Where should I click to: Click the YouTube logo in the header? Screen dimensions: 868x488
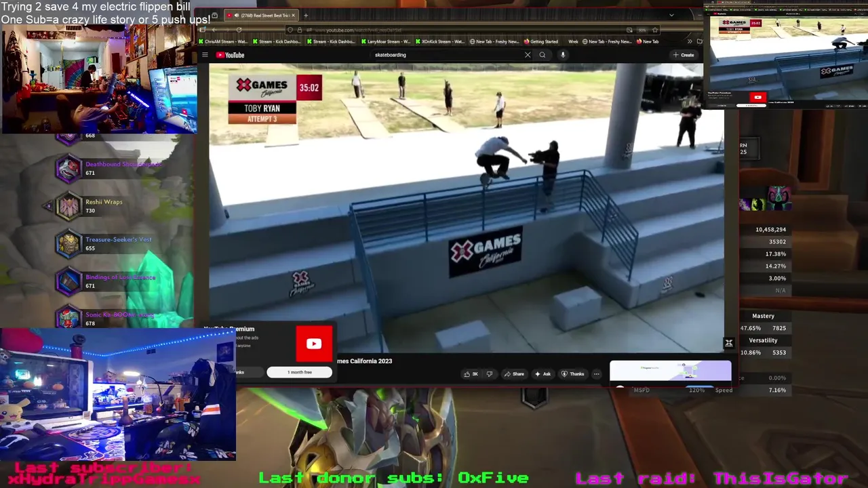click(x=231, y=55)
